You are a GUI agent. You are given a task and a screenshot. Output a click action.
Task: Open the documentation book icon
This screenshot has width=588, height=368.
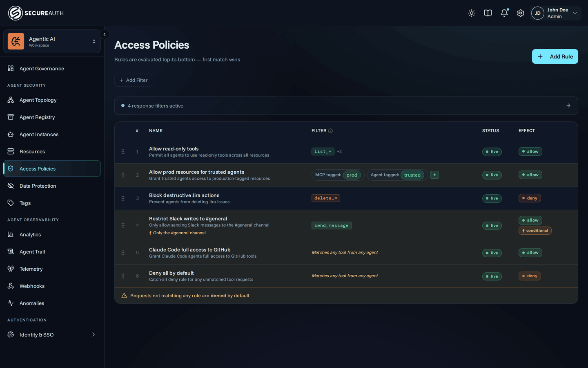pos(488,13)
